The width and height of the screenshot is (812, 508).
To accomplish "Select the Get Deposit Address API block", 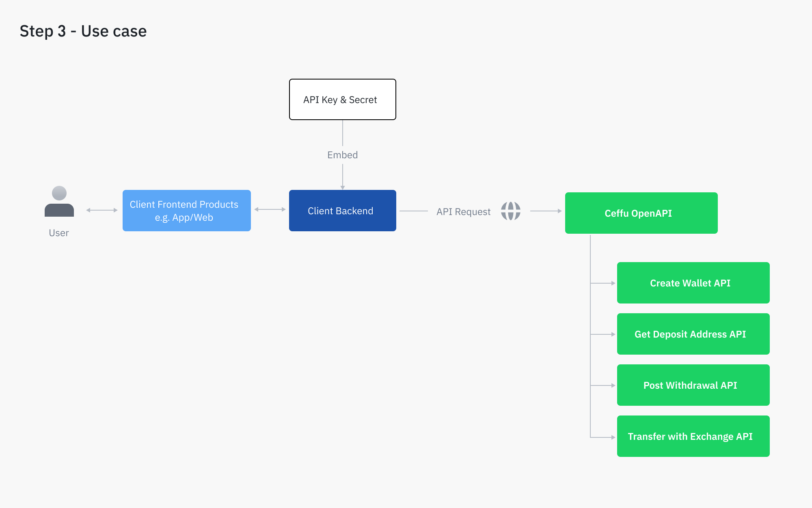I will point(693,334).
